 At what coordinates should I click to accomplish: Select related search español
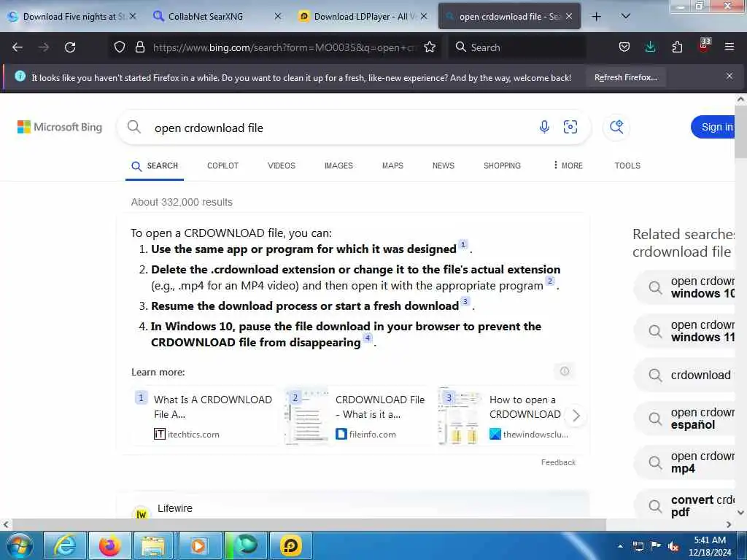686,419
